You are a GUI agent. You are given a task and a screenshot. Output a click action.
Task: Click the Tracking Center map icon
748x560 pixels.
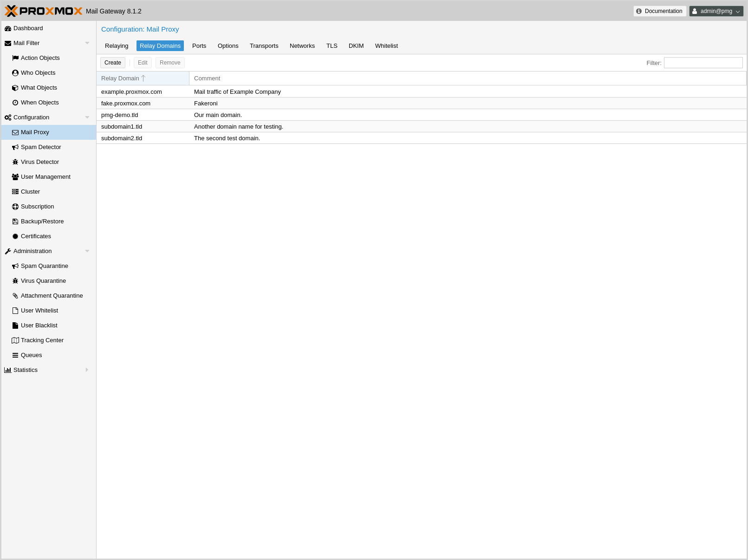point(15,340)
